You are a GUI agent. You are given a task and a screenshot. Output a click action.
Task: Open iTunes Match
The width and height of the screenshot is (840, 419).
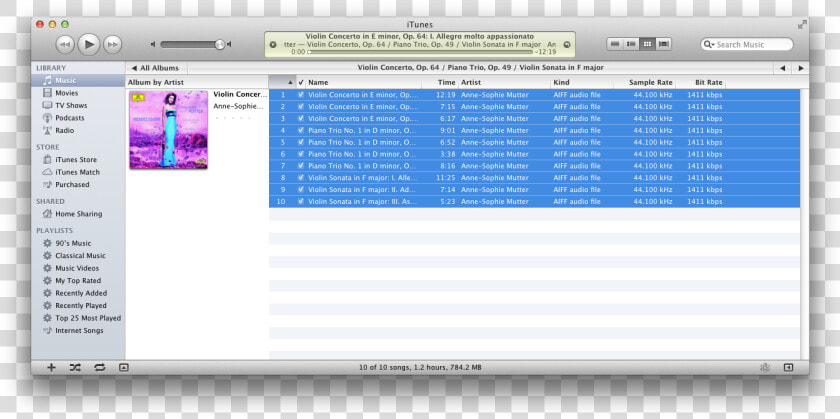point(77,172)
